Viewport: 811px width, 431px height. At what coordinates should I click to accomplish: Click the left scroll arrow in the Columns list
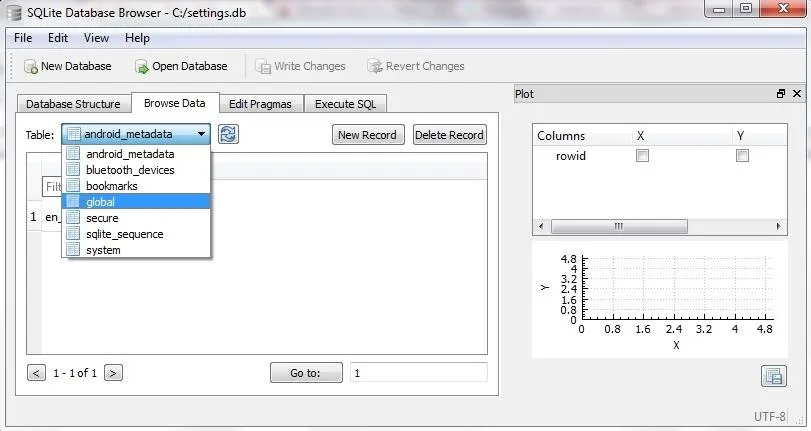click(541, 226)
